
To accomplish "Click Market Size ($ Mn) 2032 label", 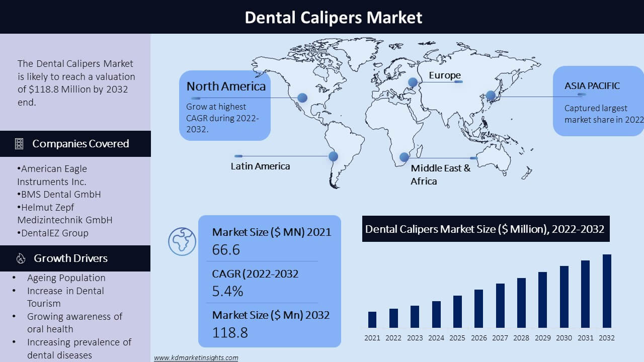I will tap(271, 315).
